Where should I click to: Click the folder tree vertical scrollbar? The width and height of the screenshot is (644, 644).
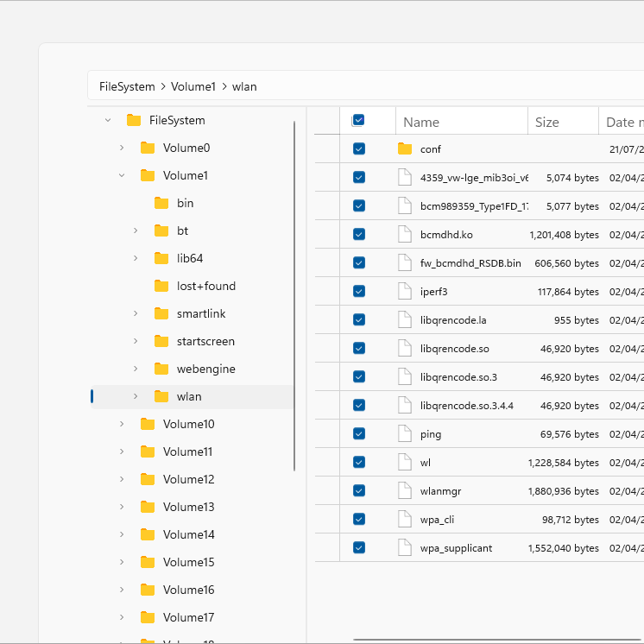point(295,294)
